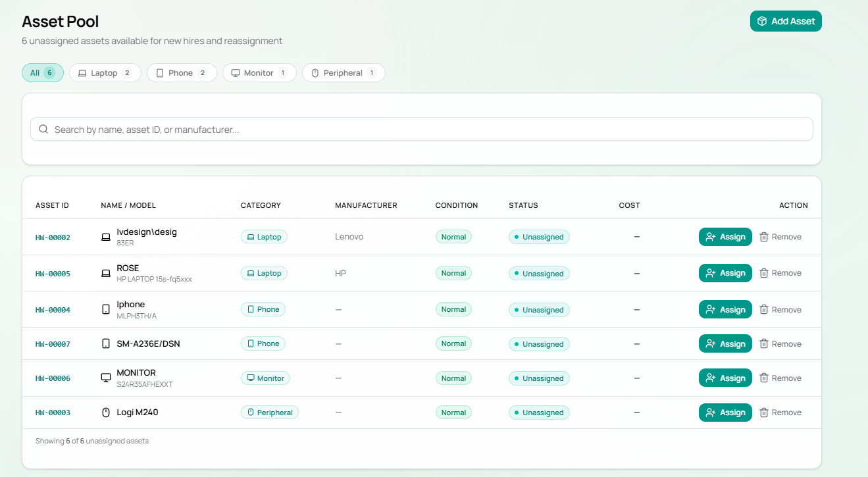Click Phone category badge in Iphone row
The image size is (868, 477).
tap(263, 309)
